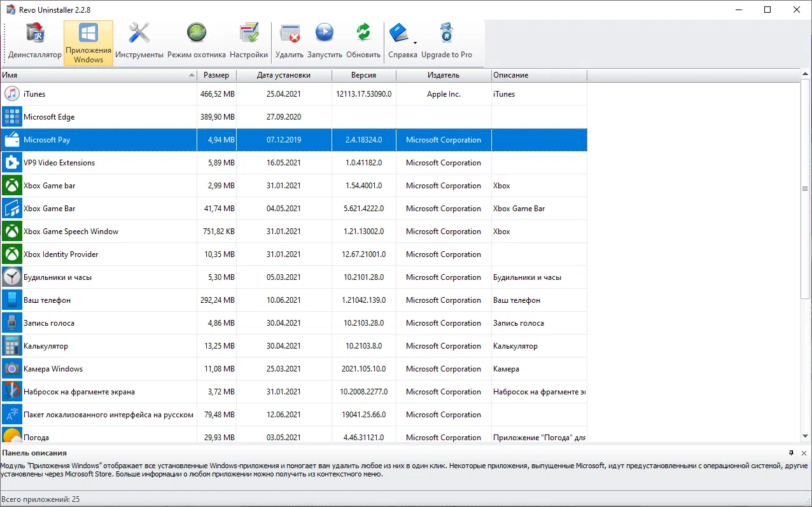Viewport: 812px width, 507px height.
Task: Activate Режим охотника mode
Action: coord(197,42)
